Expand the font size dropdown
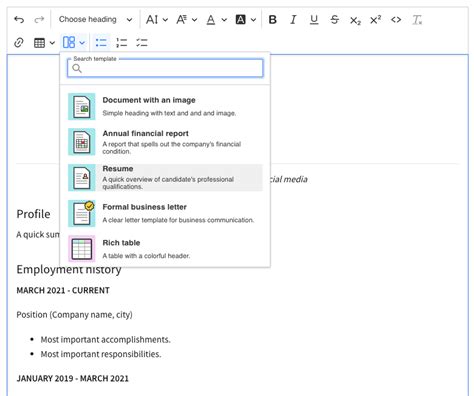The height and width of the screenshot is (396, 474). click(x=157, y=20)
